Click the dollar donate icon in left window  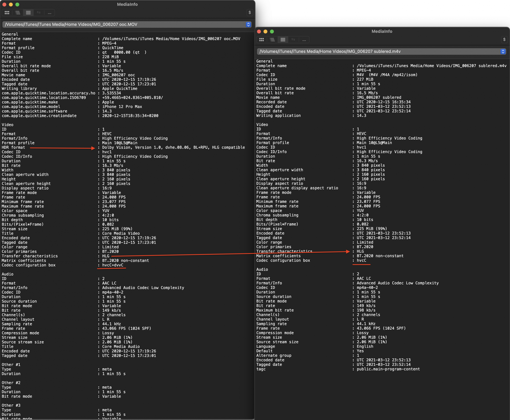coord(250,12)
